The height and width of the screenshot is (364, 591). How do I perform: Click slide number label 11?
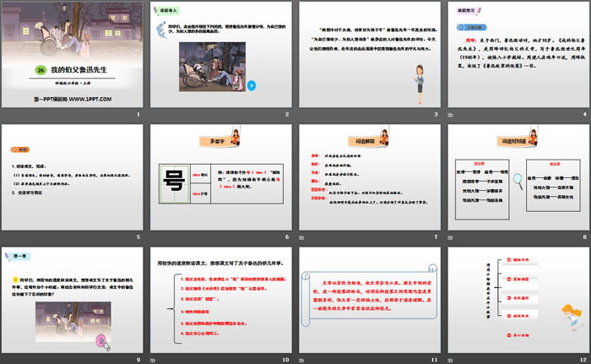(x=435, y=360)
